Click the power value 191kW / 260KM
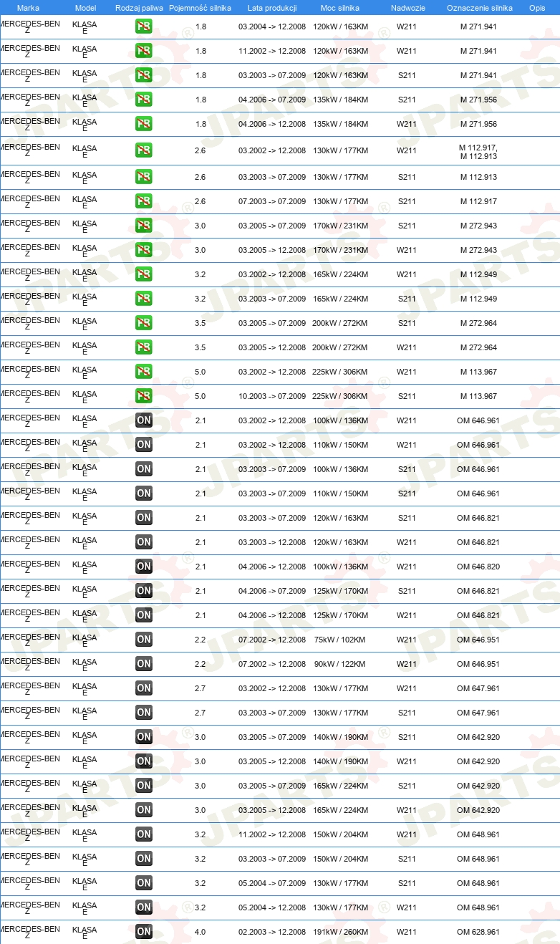Viewport: 560px width, 944px height. [x=340, y=933]
